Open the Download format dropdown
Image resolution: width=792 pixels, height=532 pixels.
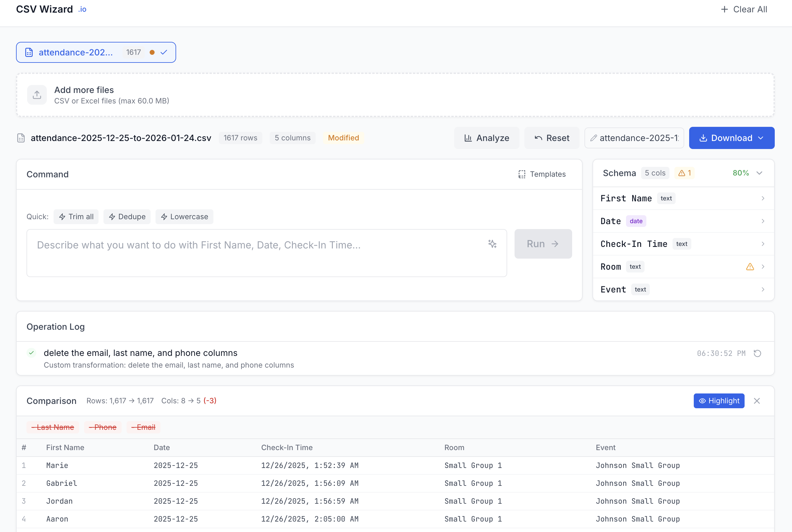click(761, 138)
